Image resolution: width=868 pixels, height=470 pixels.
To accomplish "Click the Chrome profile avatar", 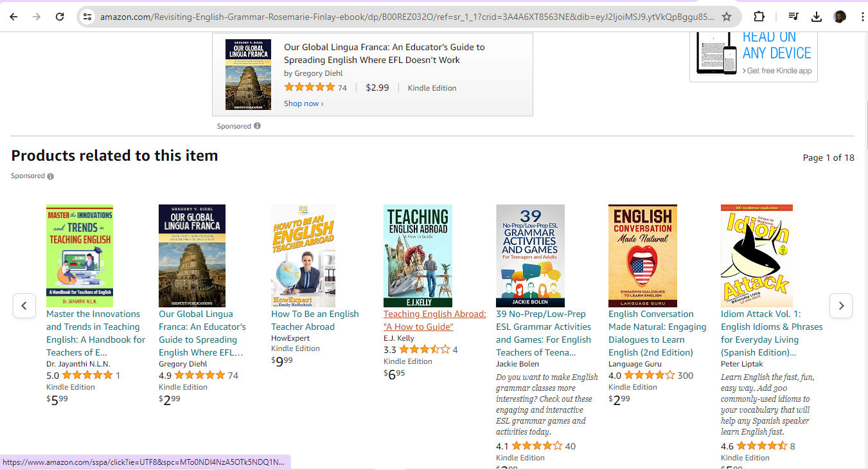I will (839, 17).
